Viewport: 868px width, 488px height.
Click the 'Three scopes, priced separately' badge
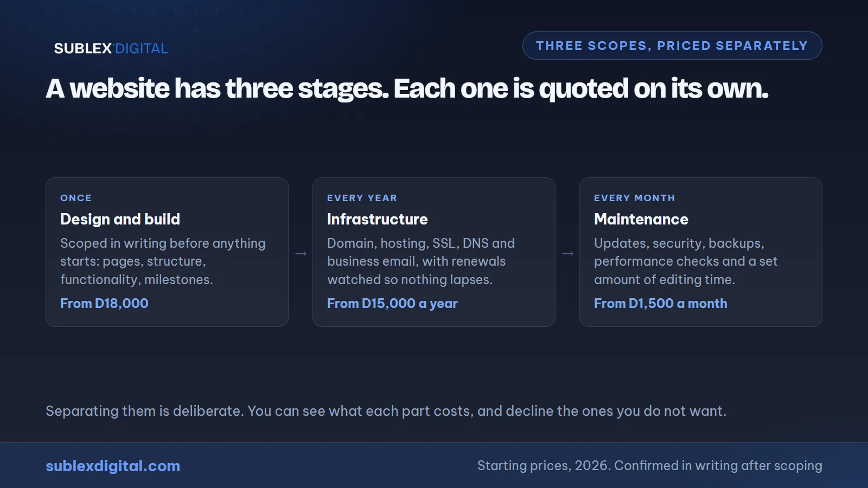coord(672,46)
